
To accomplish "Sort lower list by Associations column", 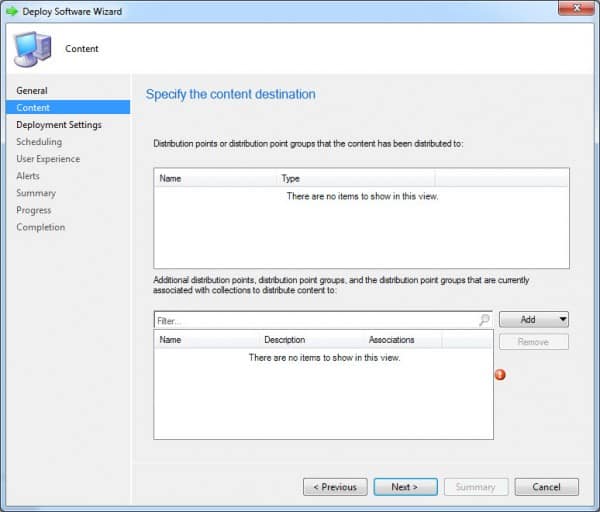I will click(x=404, y=340).
